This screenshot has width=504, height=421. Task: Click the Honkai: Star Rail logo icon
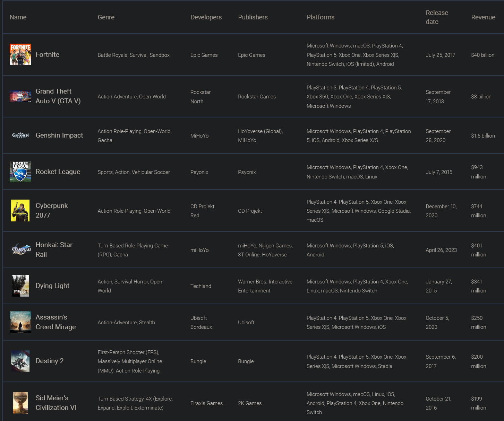coord(20,249)
